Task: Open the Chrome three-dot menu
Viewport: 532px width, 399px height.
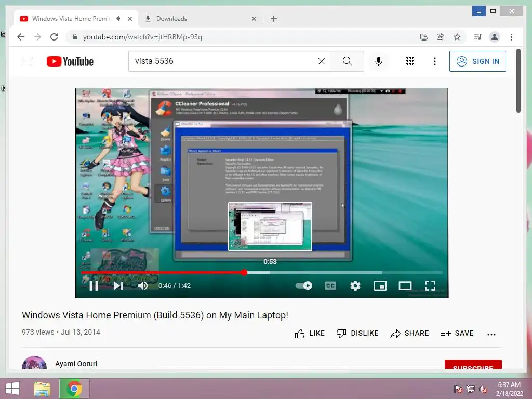Action: [x=511, y=37]
